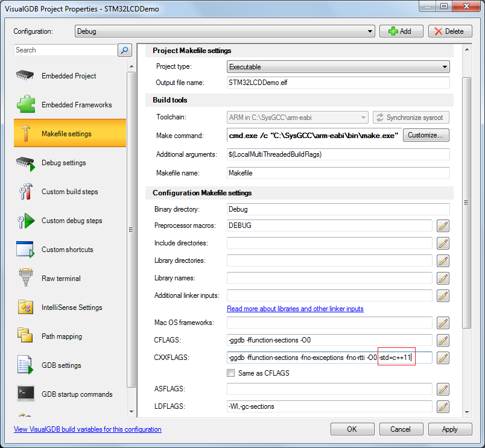
Task: Click Makefile name field
Action: pos(338,173)
